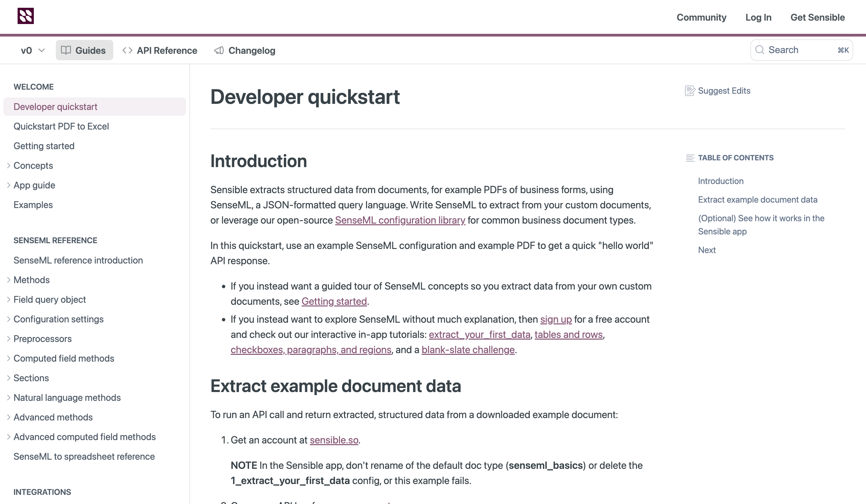Expand the Methods tree item
This screenshot has width=866, height=504.
8,280
